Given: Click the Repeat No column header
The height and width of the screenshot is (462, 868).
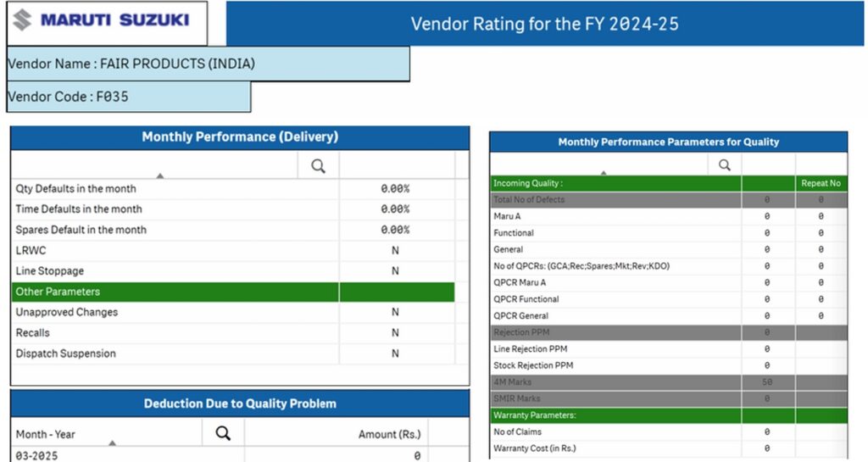Looking at the screenshot, I should [820, 183].
